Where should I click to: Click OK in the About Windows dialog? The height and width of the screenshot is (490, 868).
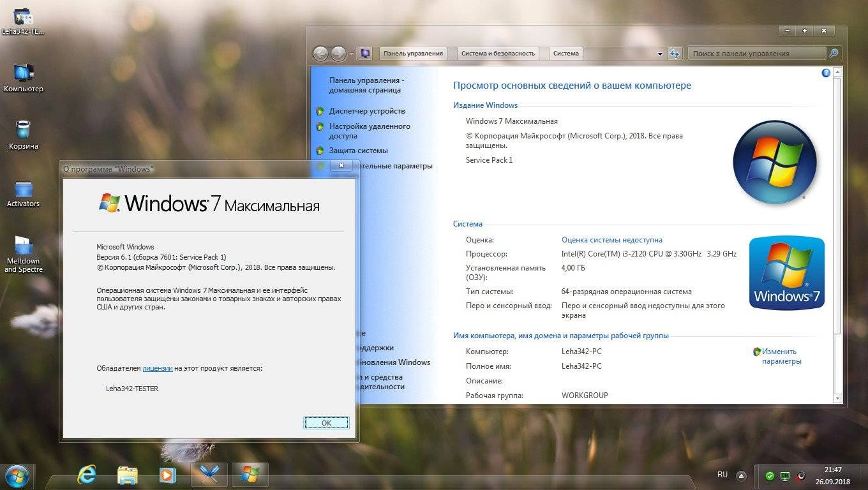coord(326,422)
